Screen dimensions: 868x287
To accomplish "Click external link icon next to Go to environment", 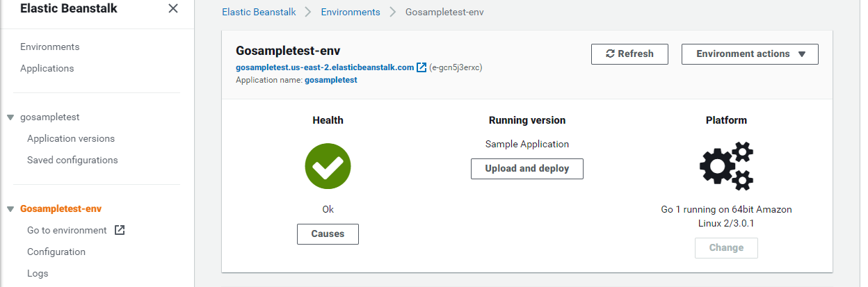I will coord(119,230).
